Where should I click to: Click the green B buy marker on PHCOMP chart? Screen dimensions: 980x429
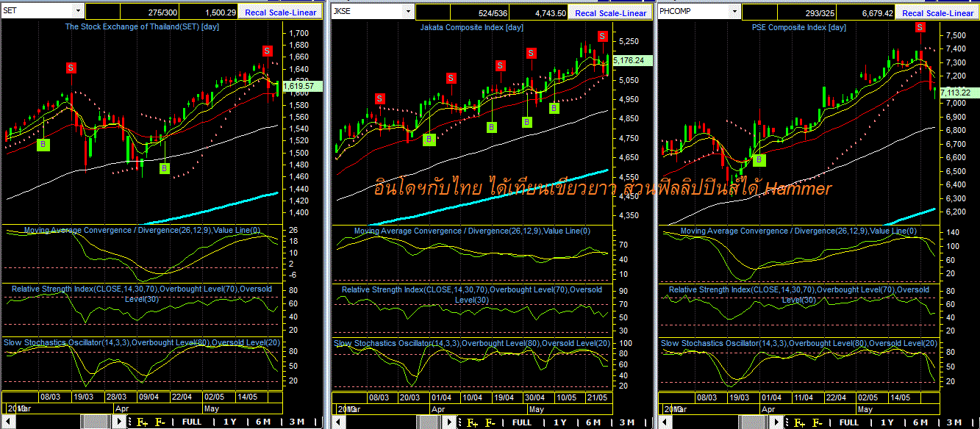coord(759,159)
